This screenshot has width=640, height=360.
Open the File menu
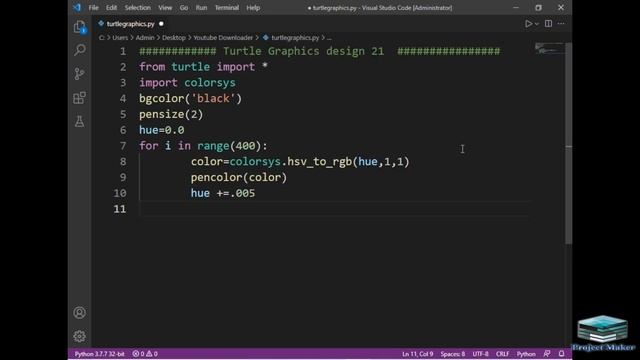click(x=93, y=8)
